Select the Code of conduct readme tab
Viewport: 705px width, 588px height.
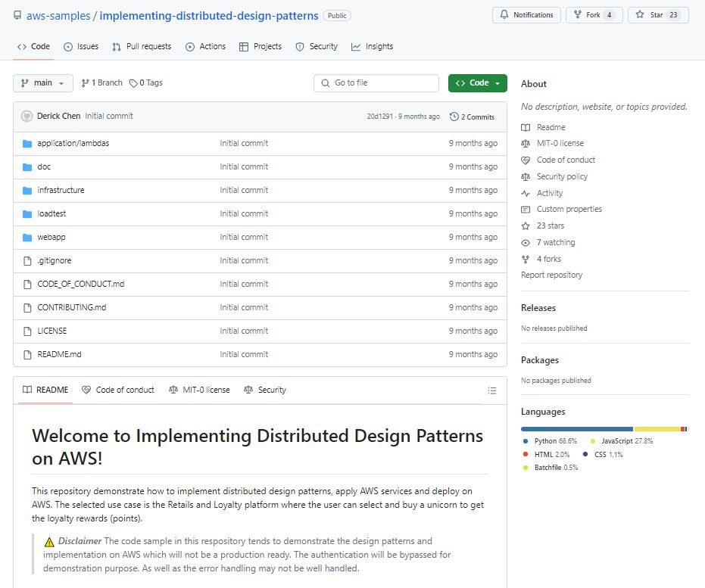pos(118,390)
